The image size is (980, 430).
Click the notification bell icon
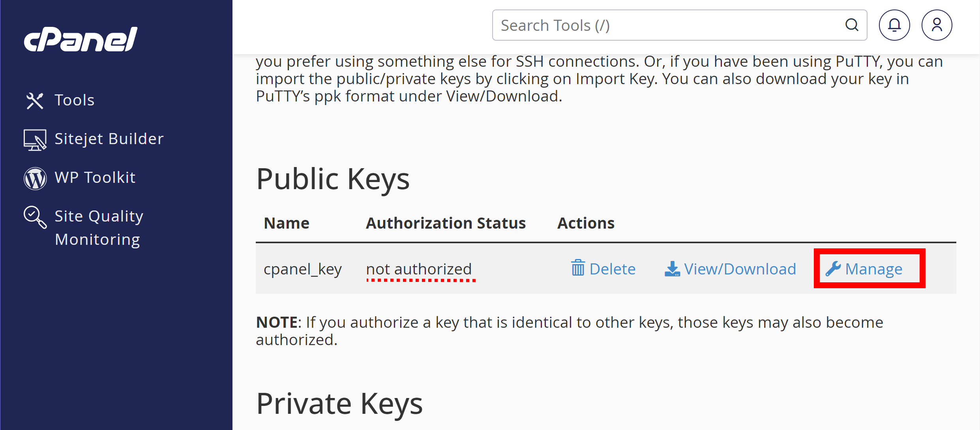[x=895, y=25]
